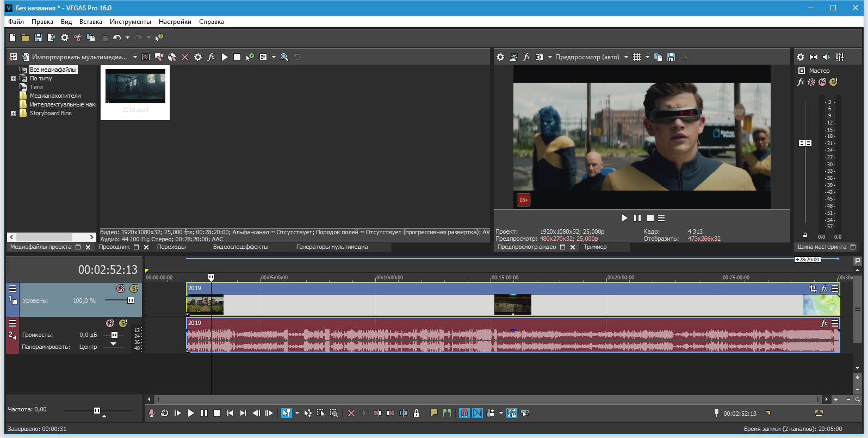Toggle automatic crossfades in the timeline toolbar

point(478,413)
